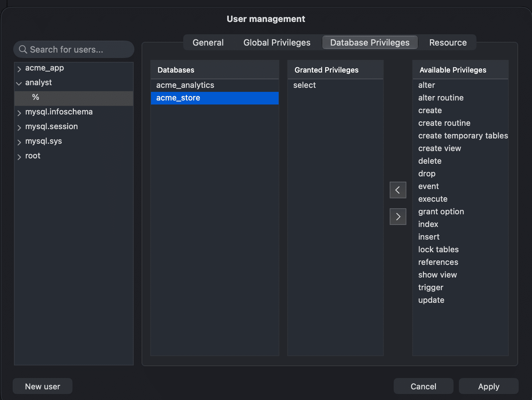This screenshot has height=400, width=532.
Task: Select the alter privilege
Action: [x=461, y=85]
